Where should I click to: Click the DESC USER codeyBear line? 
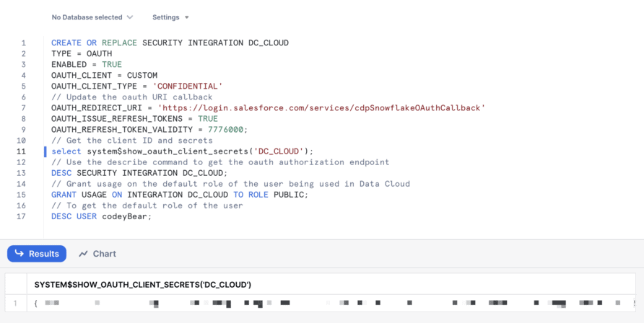click(102, 216)
